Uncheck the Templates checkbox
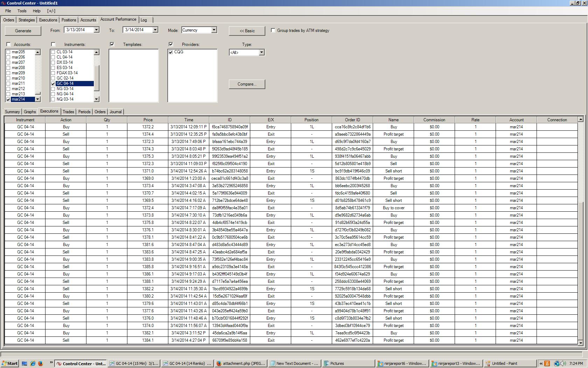588x368 pixels. pos(112,45)
